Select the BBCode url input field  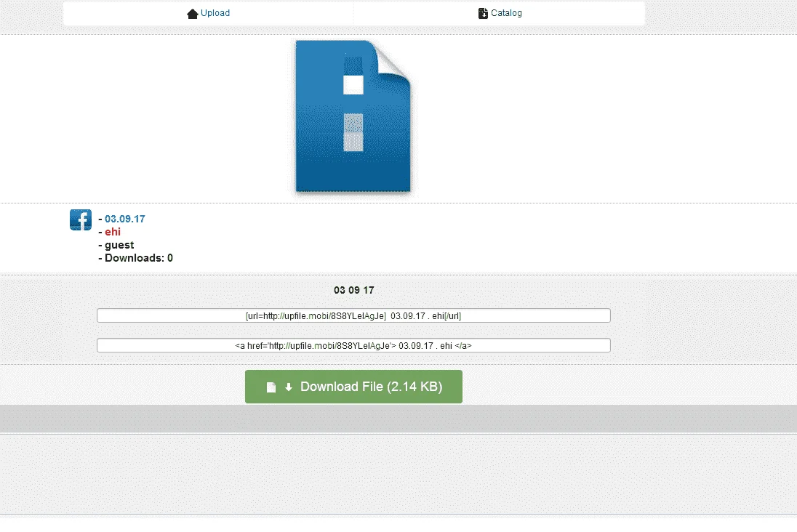coord(353,315)
